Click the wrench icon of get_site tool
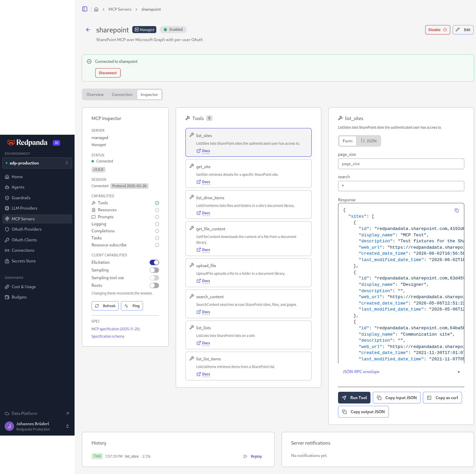The width and height of the screenshot is (476, 474). (192, 166)
